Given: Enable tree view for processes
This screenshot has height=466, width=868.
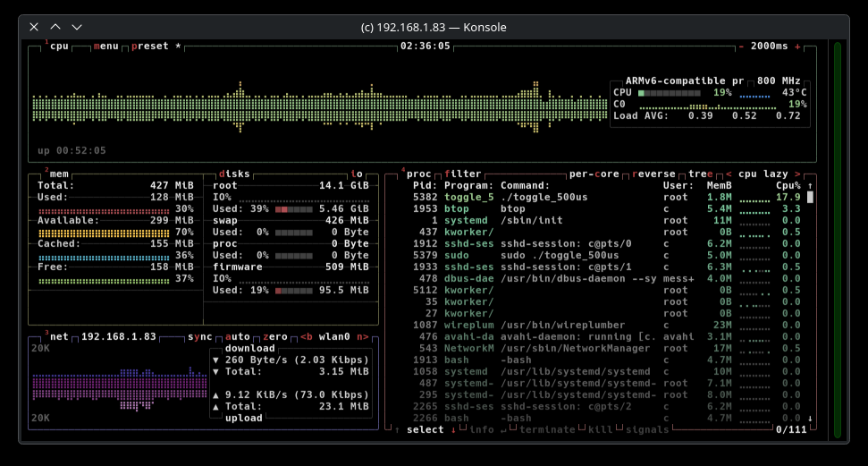Looking at the screenshot, I should coord(700,174).
